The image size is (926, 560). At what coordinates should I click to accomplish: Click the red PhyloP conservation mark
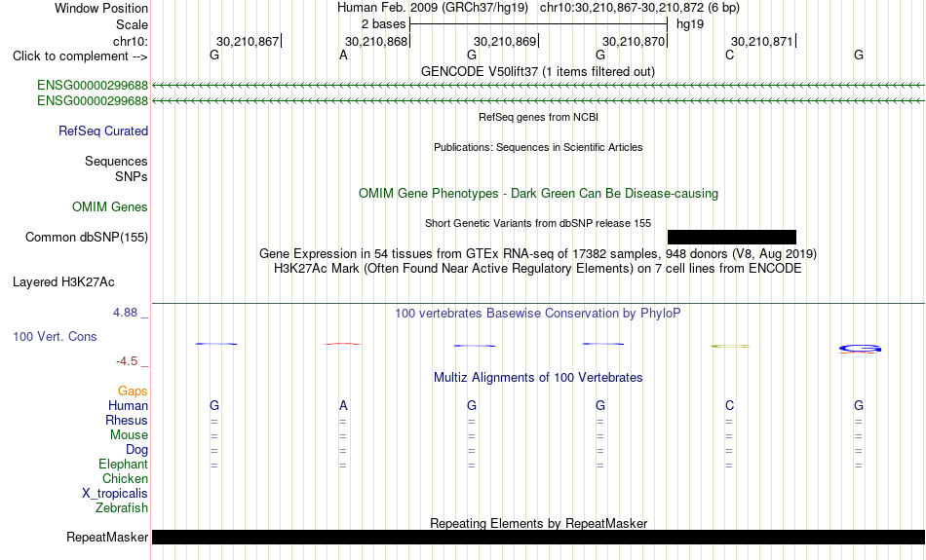click(343, 344)
